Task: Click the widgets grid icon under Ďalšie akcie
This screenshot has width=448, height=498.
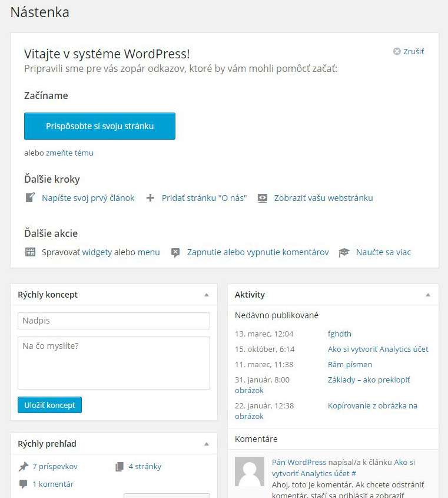Action: [x=30, y=252]
